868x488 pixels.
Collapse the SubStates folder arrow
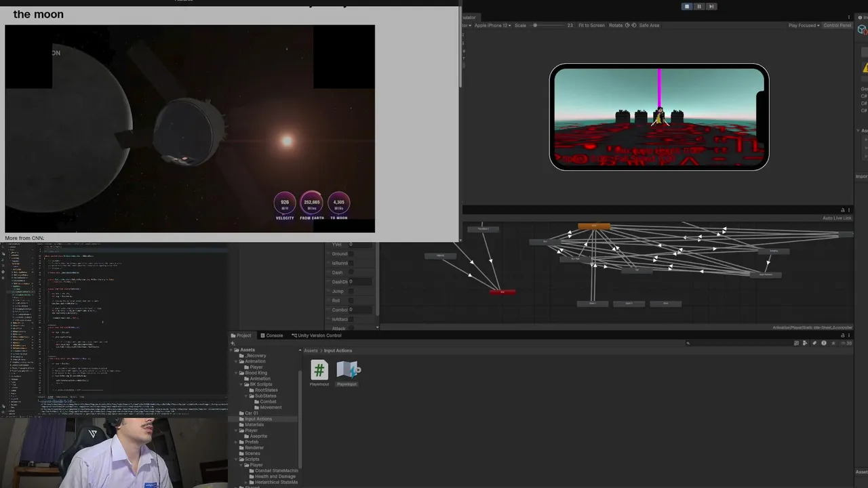coord(245,396)
